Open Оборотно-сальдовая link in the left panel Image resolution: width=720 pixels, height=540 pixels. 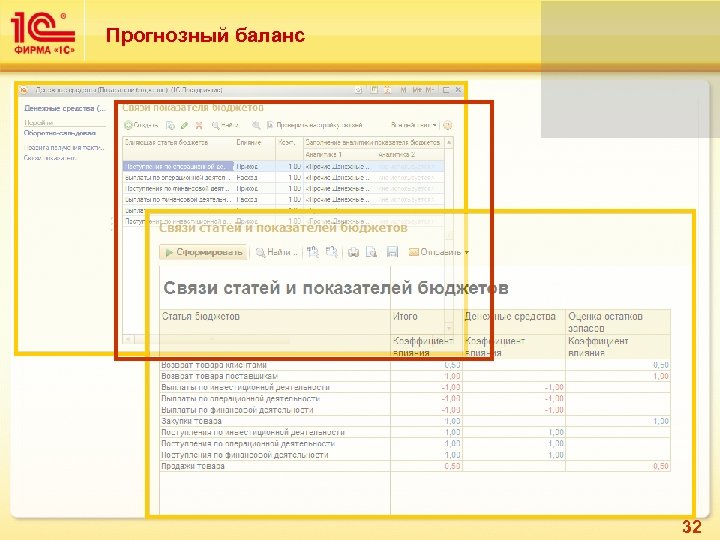pyautogui.click(x=60, y=133)
